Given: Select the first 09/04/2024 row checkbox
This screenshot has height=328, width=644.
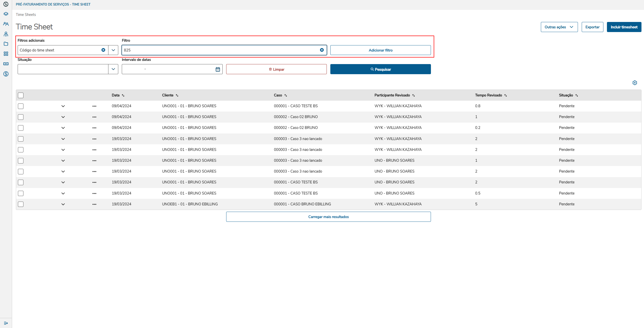Looking at the screenshot, I should 21,106.
